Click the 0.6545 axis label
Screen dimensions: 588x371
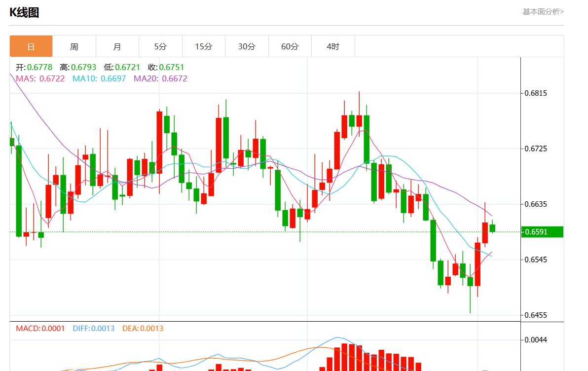pos(536,260)
